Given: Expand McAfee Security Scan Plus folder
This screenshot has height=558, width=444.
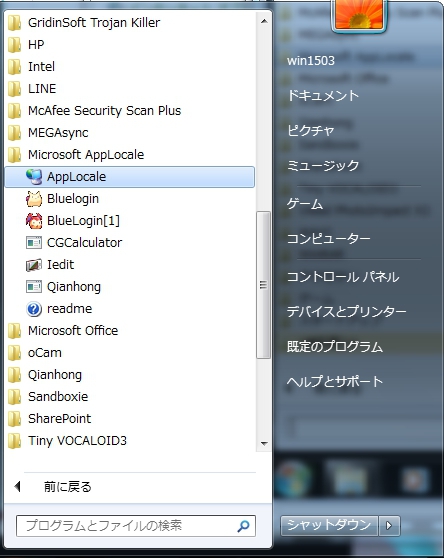Looking at the screenshot, I should 94,111.
